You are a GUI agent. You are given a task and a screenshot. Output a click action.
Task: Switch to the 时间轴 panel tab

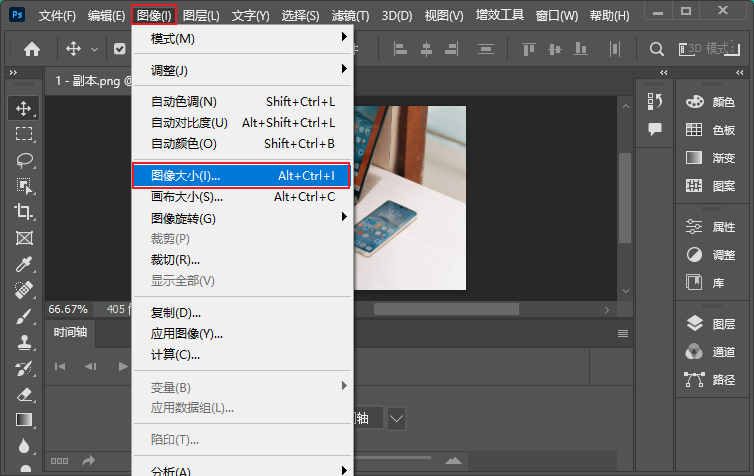[x=70, y=333]
